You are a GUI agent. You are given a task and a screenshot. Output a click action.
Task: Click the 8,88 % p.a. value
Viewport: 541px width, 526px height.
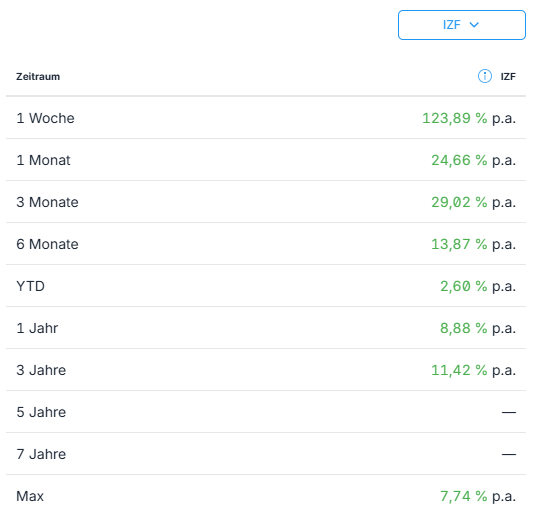click(x=478, y=328)
